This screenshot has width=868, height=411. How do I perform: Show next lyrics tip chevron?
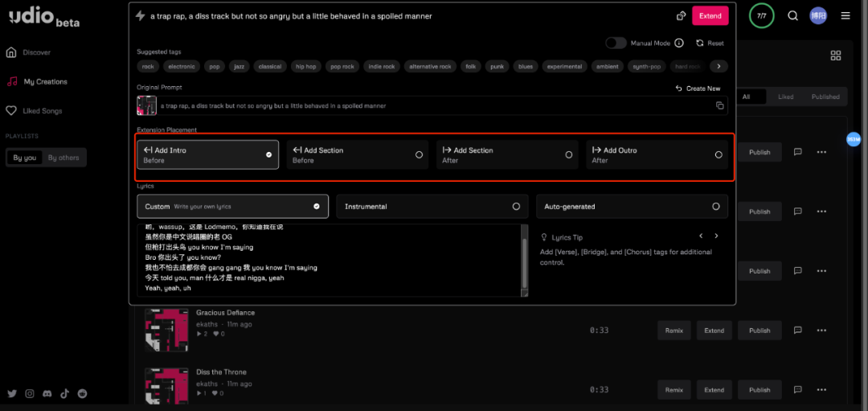pos(716,236)
